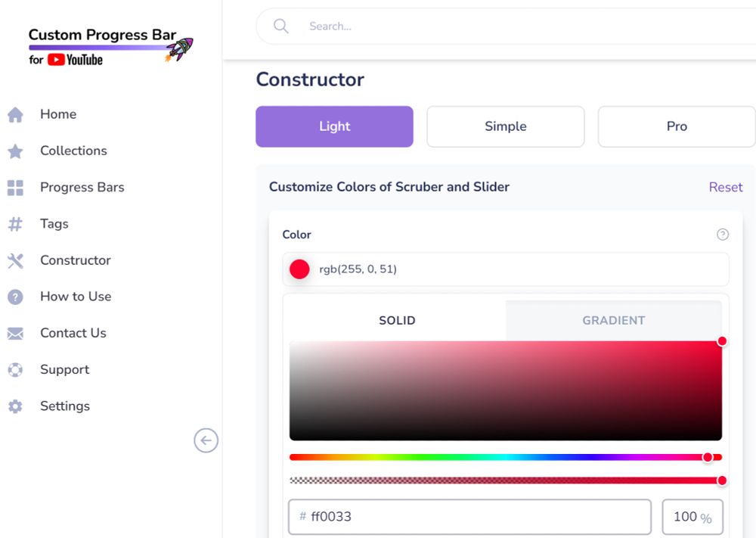Click the Tags hash icon
The height and width of the screenshot is (538, 756).
15,224
